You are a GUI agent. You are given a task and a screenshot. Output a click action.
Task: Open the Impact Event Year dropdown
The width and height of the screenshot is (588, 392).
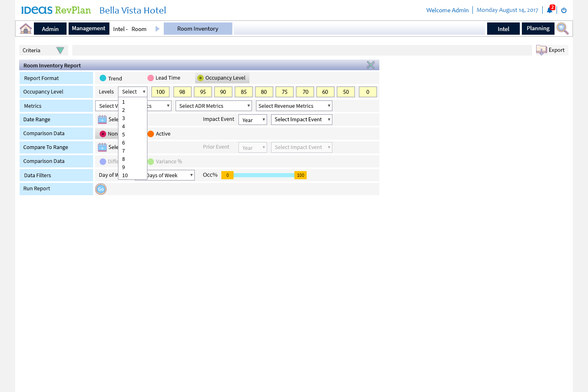click(253, 120)
